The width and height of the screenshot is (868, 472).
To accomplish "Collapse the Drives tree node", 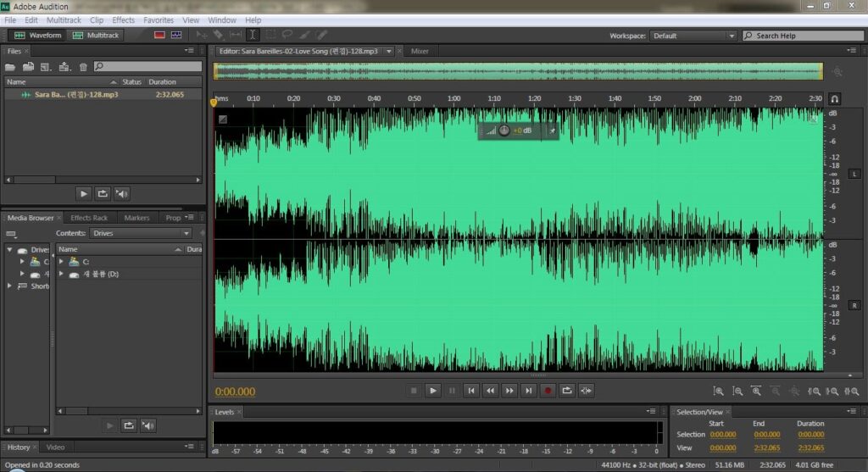I will (x=9, y=249).
